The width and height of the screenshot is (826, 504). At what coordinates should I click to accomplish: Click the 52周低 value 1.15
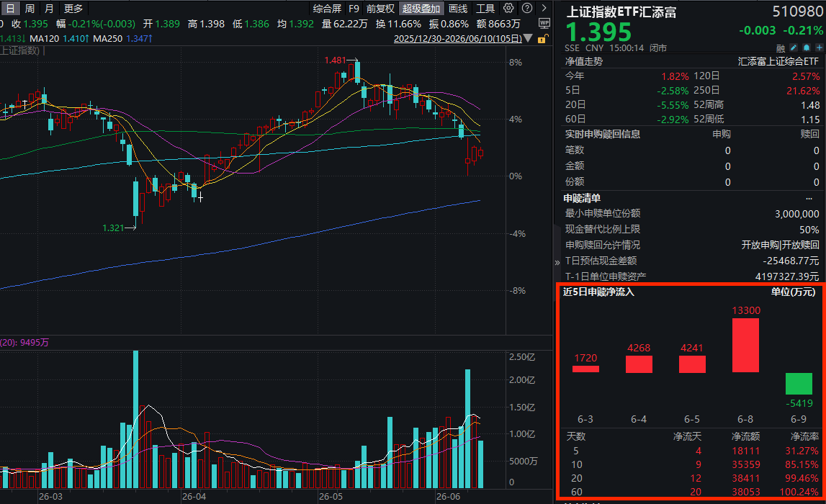810,120
